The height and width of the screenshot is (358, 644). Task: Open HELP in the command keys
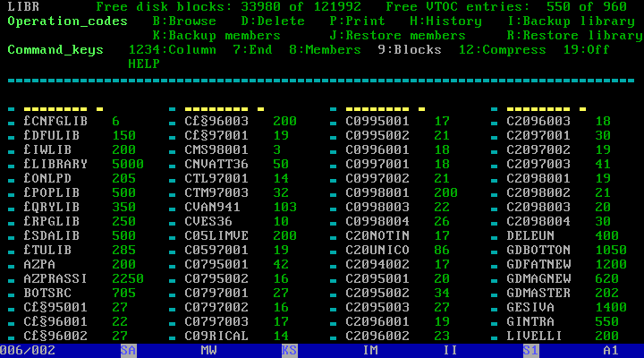pyautogui.click(x=142, y=64)
